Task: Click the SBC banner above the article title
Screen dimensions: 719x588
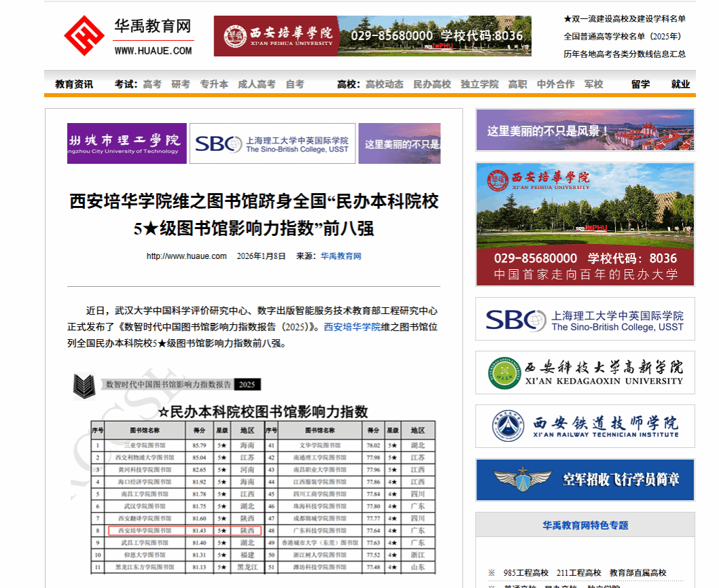Action: click(x=272, y=143)
